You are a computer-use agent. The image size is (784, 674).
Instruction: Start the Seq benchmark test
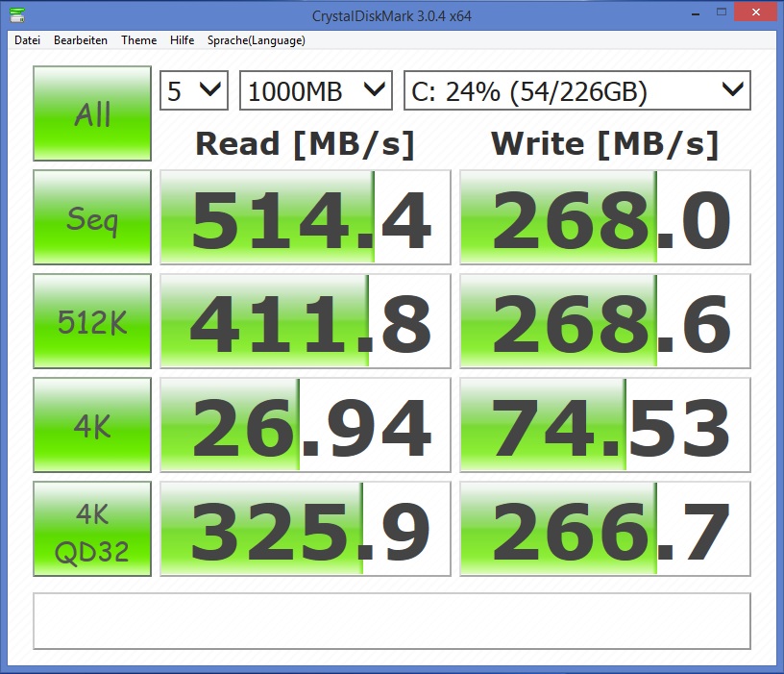[x=92, y=217]
